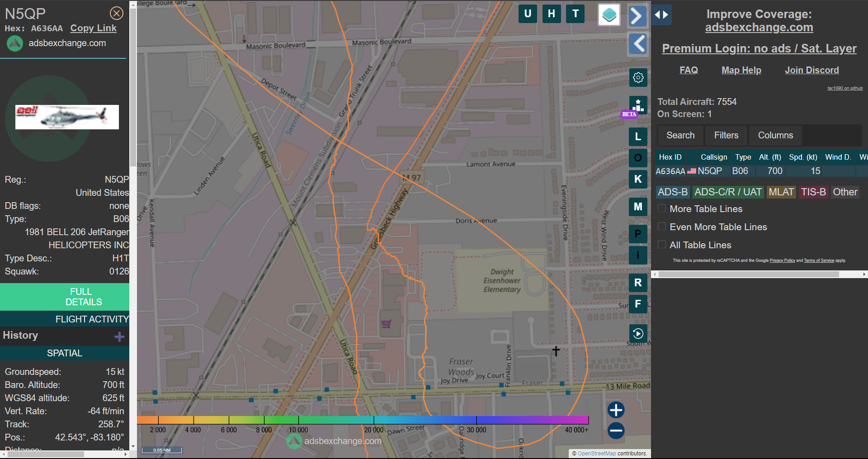Toggle the TIS-B source filter

point(813,192)
